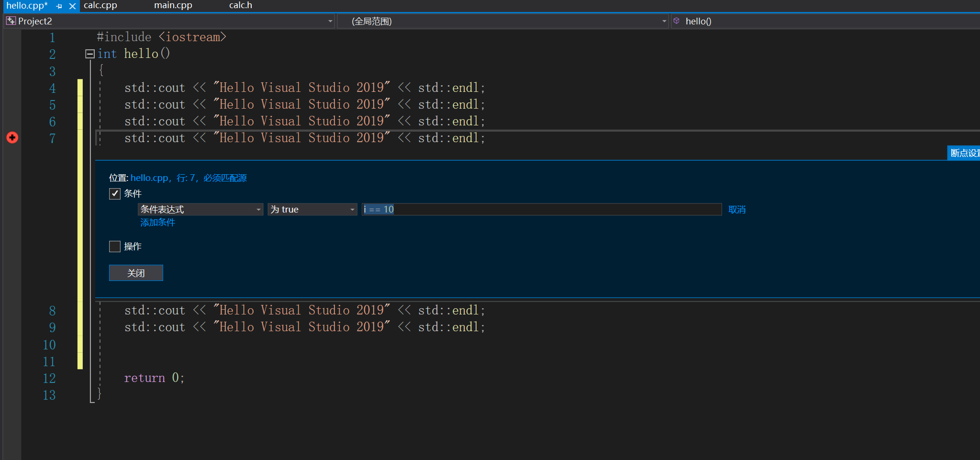Open the breakpoint location link hello.cpp, 行: 7
This screenshot has width=980, height=460.
click(189, 178)
